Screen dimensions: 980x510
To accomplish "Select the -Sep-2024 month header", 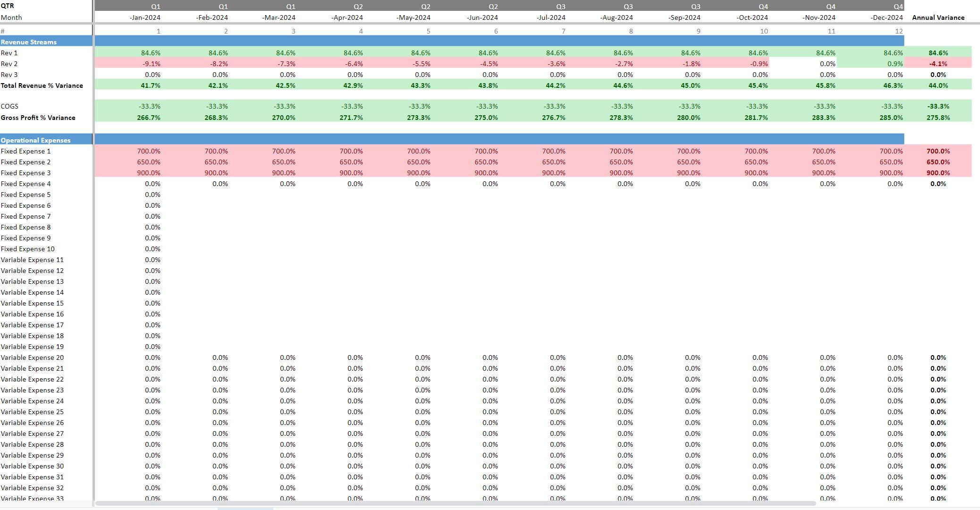I will tap(684, 17).
